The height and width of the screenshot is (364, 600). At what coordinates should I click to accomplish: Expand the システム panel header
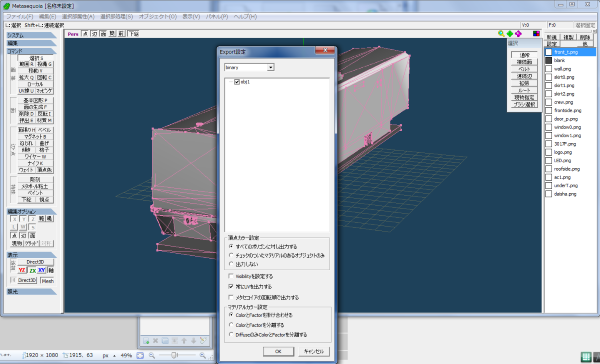[31, 35]
